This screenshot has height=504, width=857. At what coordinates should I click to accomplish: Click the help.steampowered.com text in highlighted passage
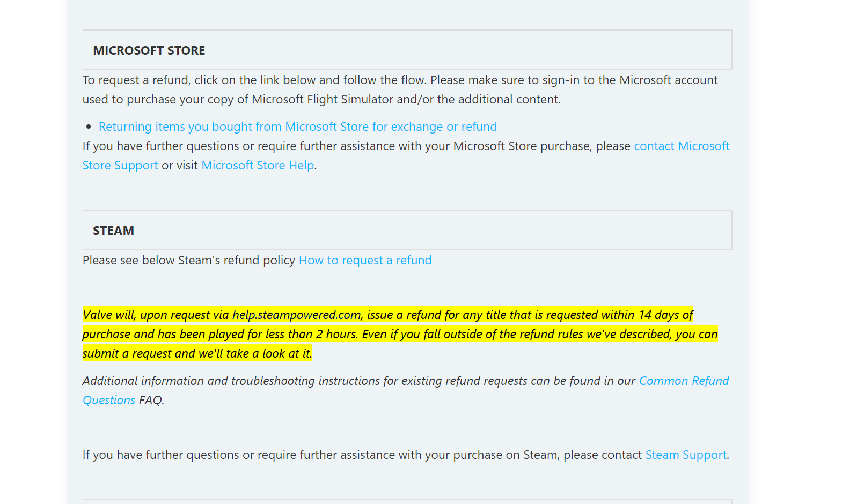(297, 315)
